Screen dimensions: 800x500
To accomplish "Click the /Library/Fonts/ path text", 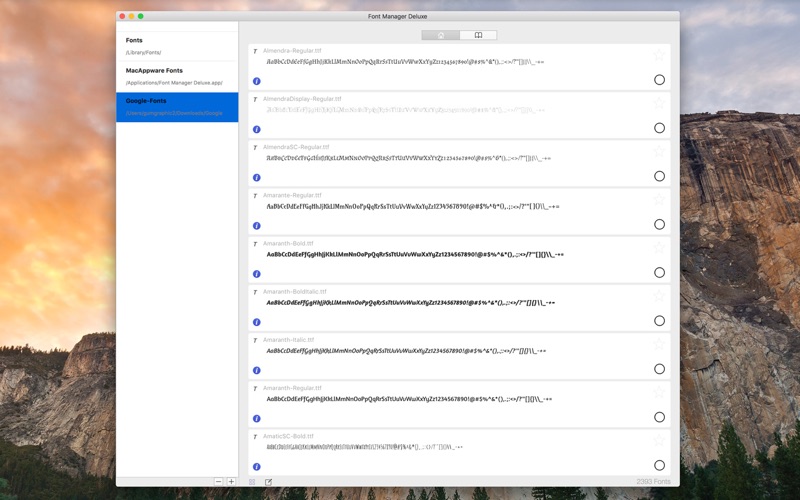I will click(x=143, y=53).
